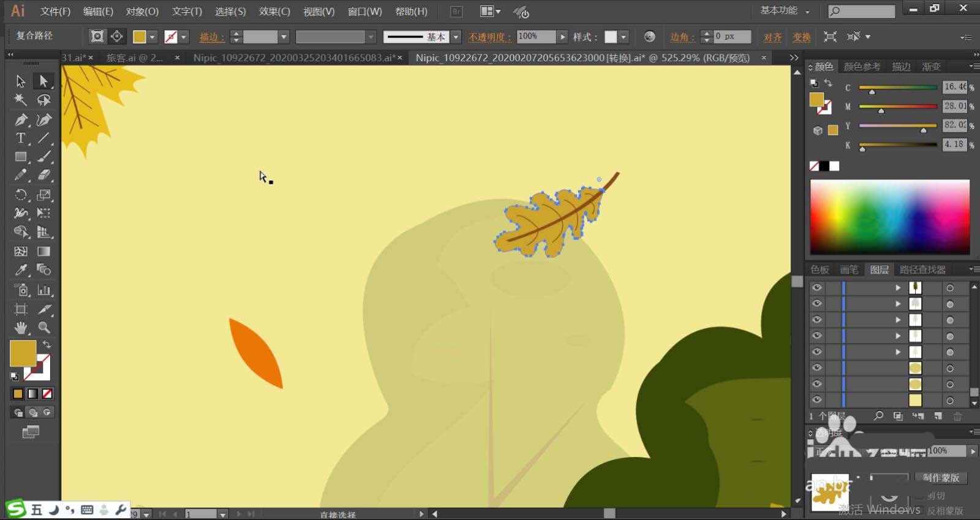Click the Magic Wand tool
This screenshot has height=520, width=980.
[x=21, y=100]
